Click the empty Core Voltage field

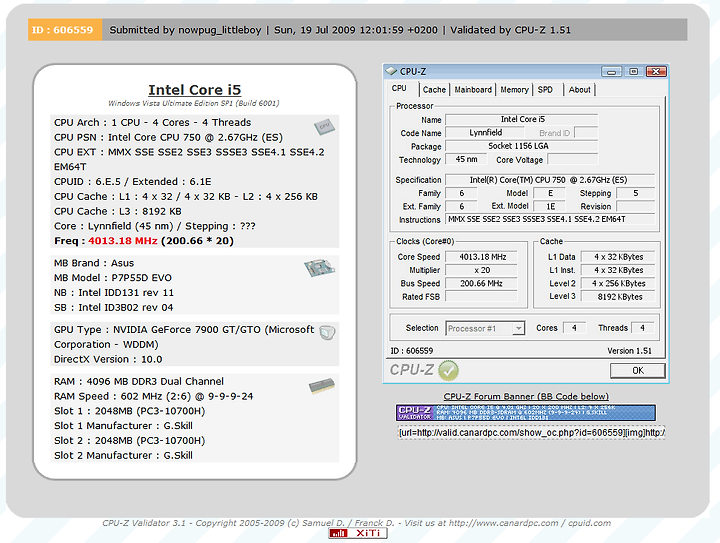pyautogui.click(x=573, y=159)
